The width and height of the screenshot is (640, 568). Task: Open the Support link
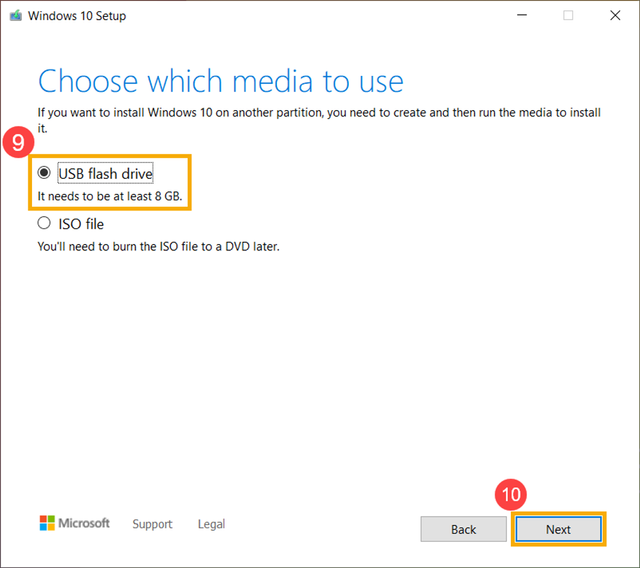tap(152, 524)
